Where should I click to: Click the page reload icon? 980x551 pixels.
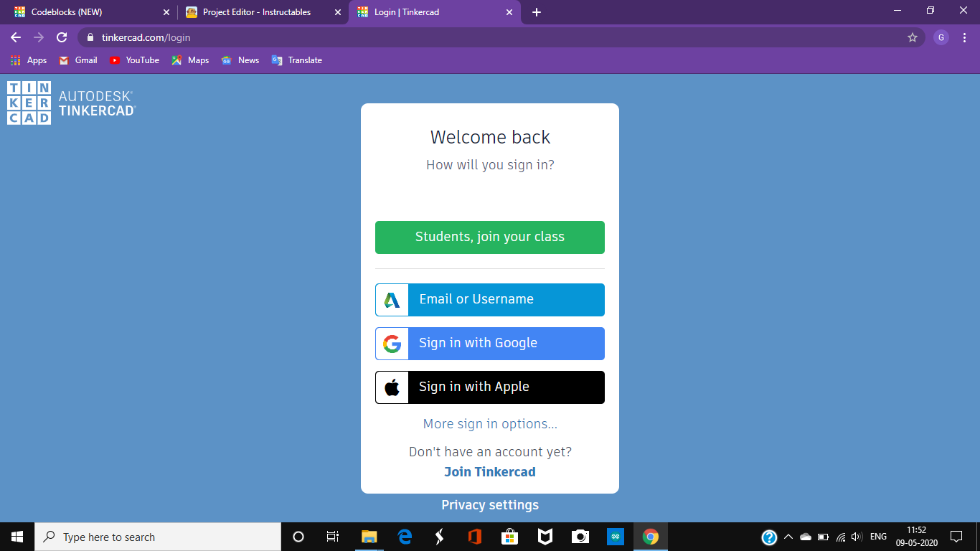click(61, 37)
